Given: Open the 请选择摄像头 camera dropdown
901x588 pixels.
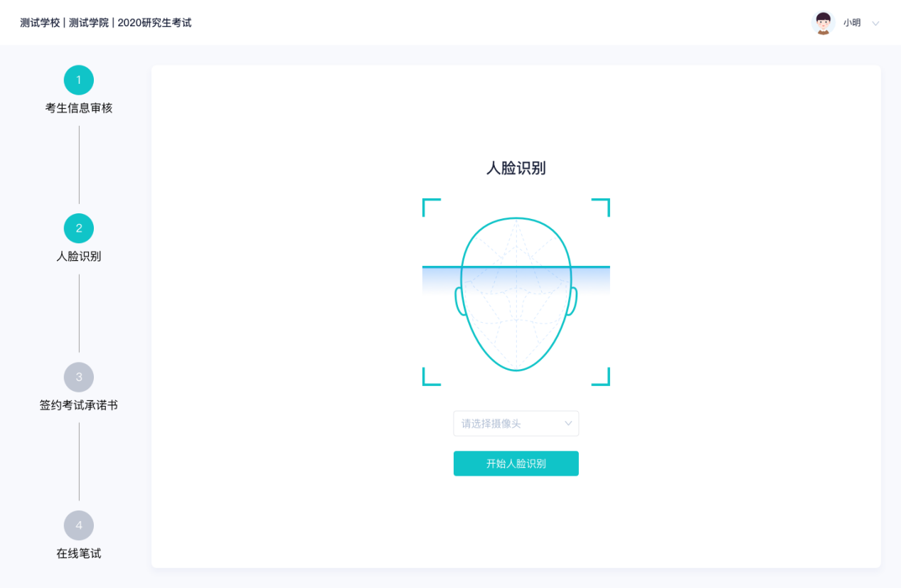Looking at the screenshot, I should 508,424.
